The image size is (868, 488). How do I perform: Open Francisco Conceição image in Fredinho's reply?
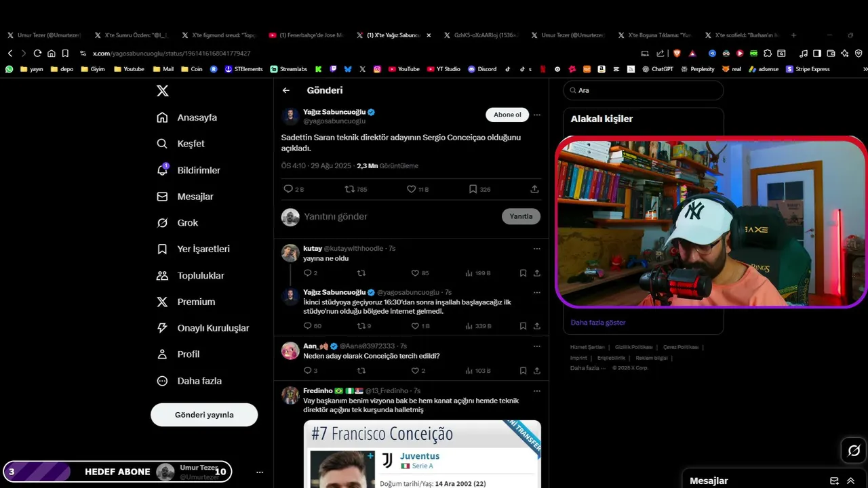422,453
